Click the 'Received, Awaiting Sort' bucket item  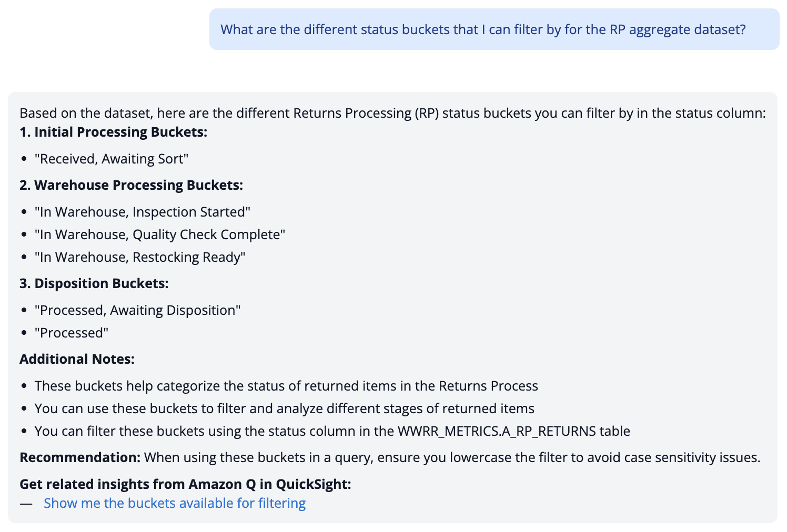[x=110, y=158]
